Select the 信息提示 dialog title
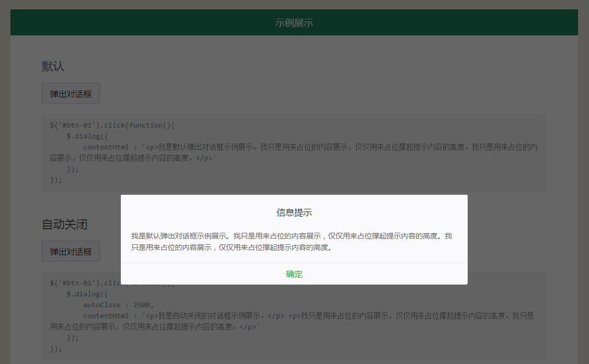The width and height of the screenshot is (589, 364). coord(294,212)
